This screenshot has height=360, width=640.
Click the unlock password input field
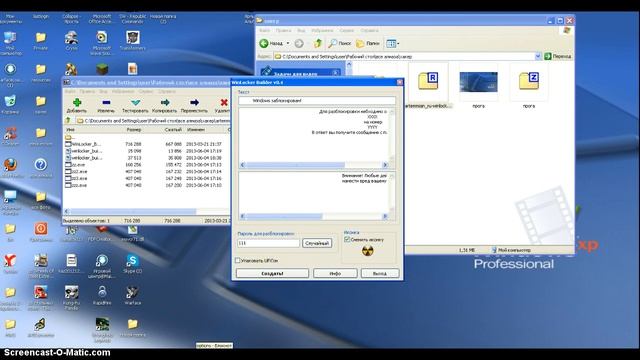(x=269, y=243)
